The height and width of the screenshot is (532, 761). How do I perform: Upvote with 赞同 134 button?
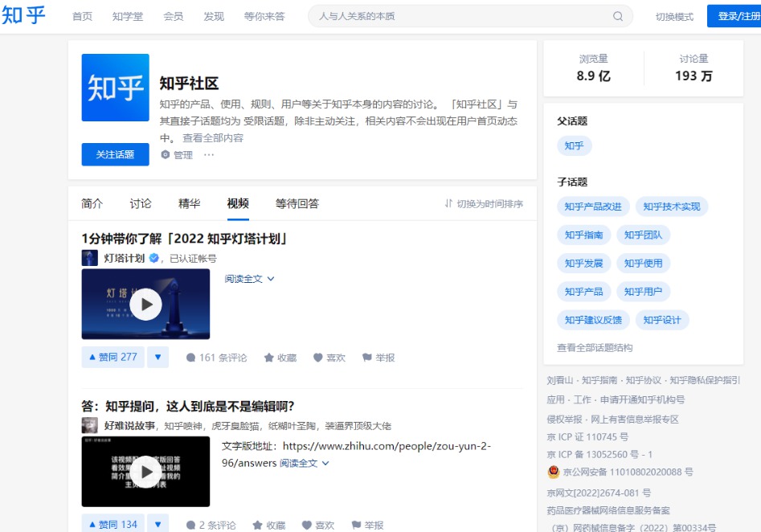tap(113, 524)
